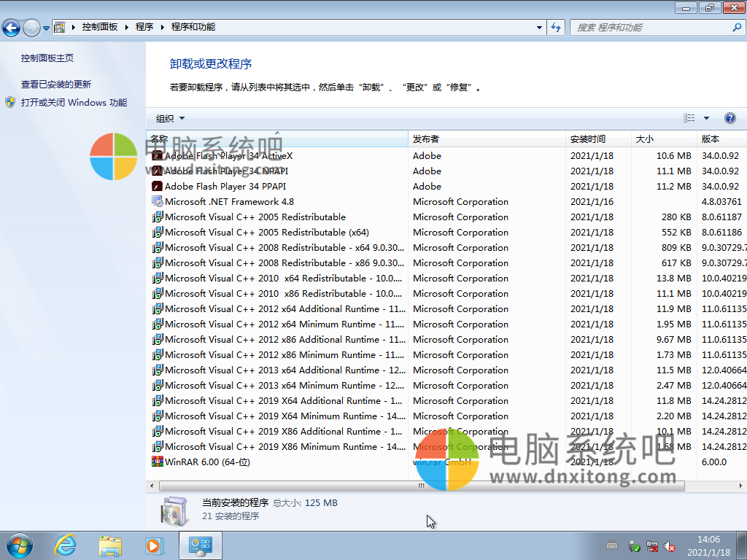Viewport: 747px width, 560px height.
Task: Click version 4.8.03761 cell
Action: pos(721,201)
